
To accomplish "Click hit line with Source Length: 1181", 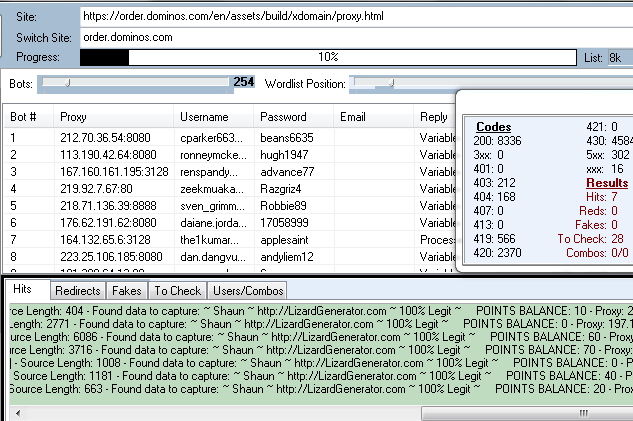I will pos(321,376).
